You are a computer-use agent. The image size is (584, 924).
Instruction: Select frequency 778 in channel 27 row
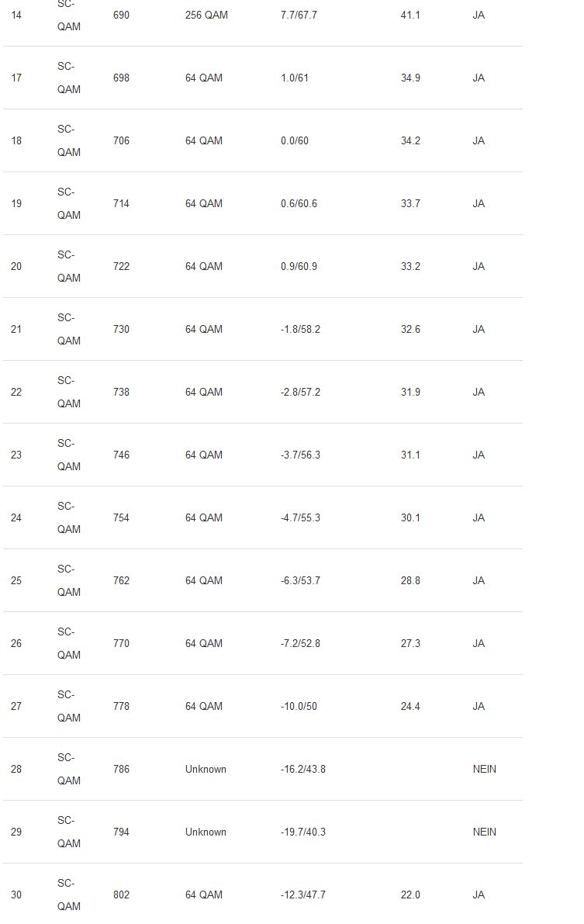(121, 706)
